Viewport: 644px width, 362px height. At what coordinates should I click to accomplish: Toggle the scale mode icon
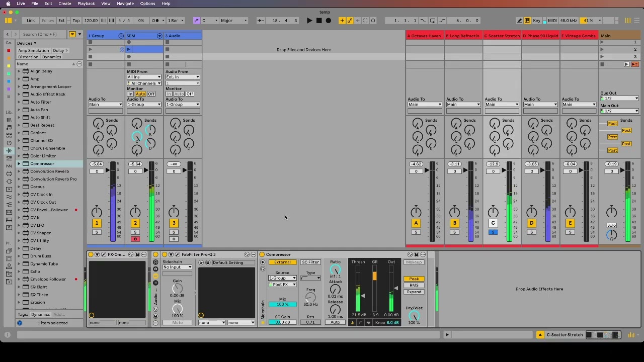[x=196, y=21]
